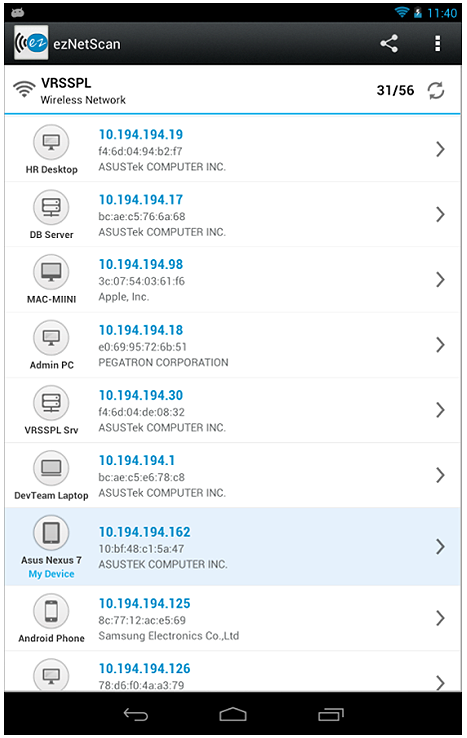Select the HR Desktop computer icon
Viewport: 467px width, 738px height.
pyautogui.click(x=51, y=142)
